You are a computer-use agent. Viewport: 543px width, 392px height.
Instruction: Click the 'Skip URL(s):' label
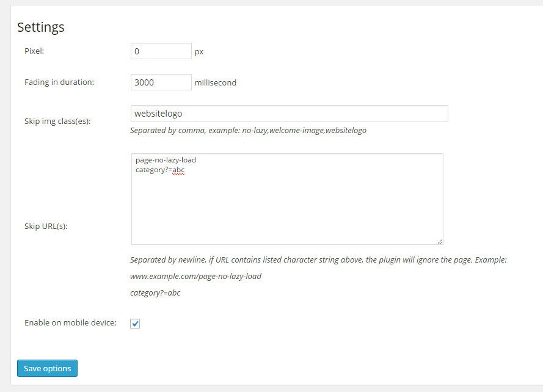click(x=46, y=226)
